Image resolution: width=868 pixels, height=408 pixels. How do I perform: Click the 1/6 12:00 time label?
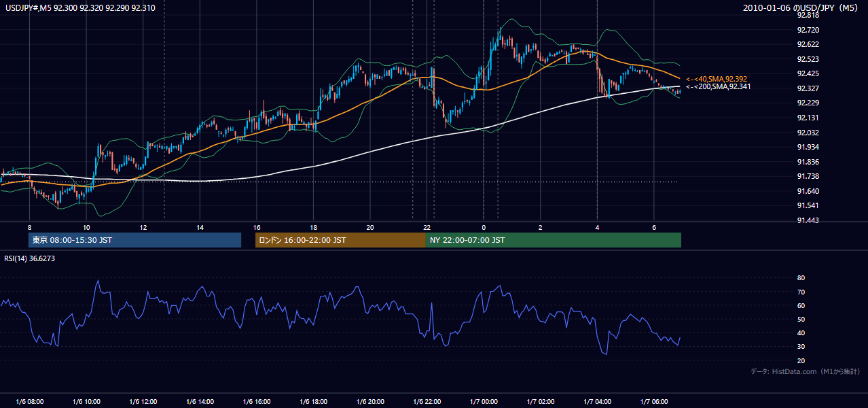click(143, 402)
